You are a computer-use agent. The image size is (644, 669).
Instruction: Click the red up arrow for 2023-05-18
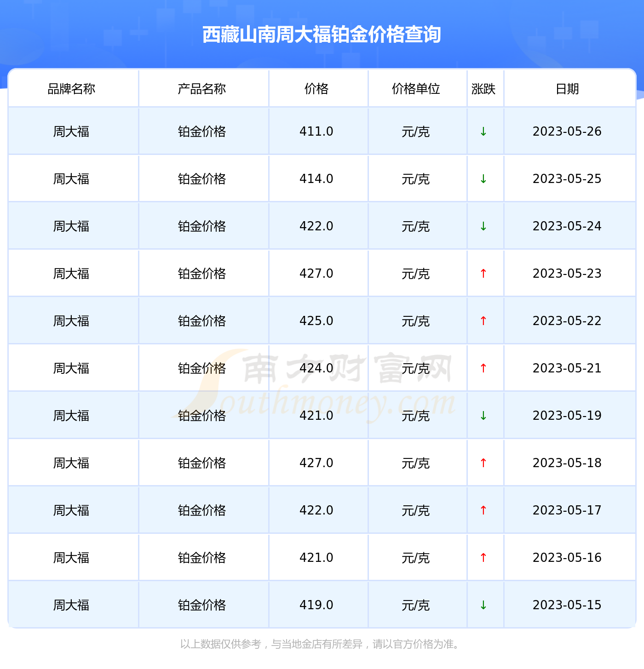point(483,463)
